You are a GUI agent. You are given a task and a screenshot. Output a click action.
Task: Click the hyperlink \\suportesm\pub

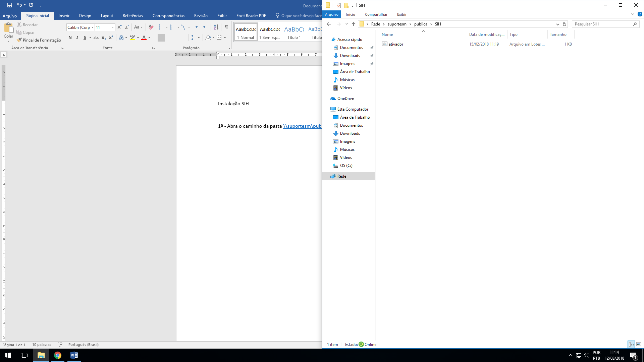tap(303, 126)
